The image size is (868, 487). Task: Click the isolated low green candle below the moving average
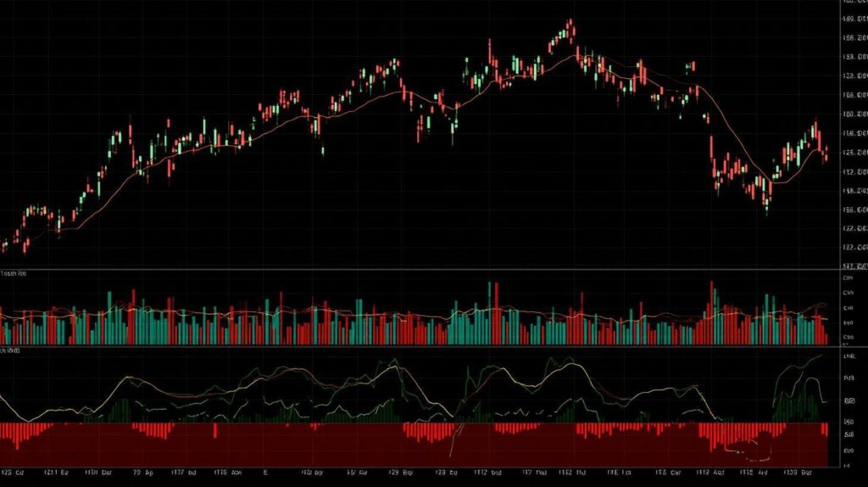[323, 151]
